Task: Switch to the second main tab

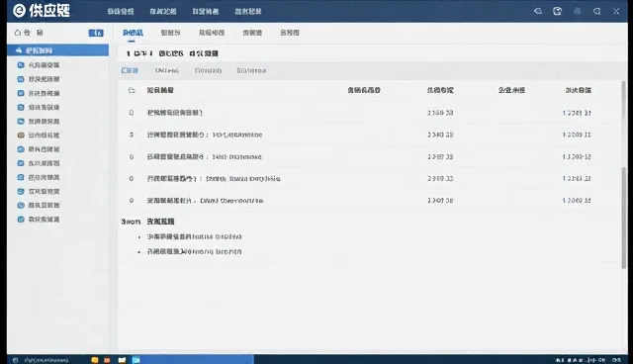Action: click(x=170, y=33)
